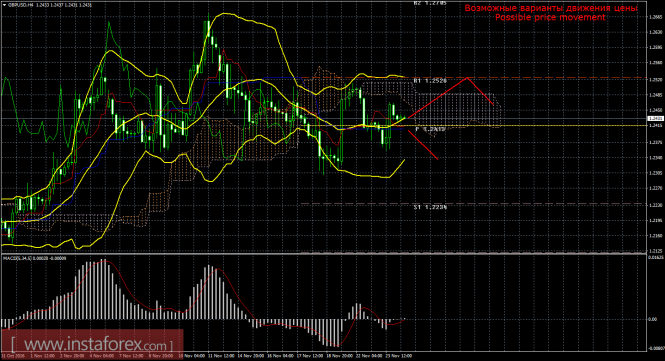Click the 11 Nov 12:00 time axis marker
Image resolution: width=665 pixels, height=361 pixels.
[x=221, y=355]
